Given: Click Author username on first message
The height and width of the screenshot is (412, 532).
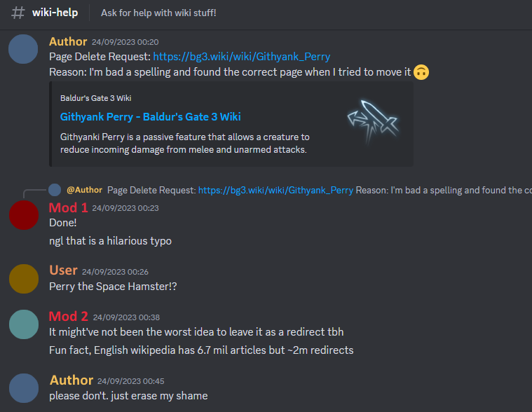Looking at the screenshot, I should [68, 41].
